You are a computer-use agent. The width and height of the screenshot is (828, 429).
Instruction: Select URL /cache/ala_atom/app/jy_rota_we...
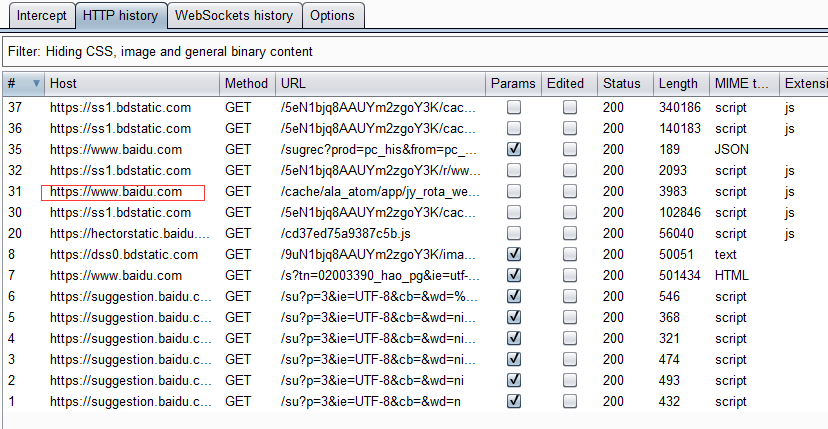[380, 192]
